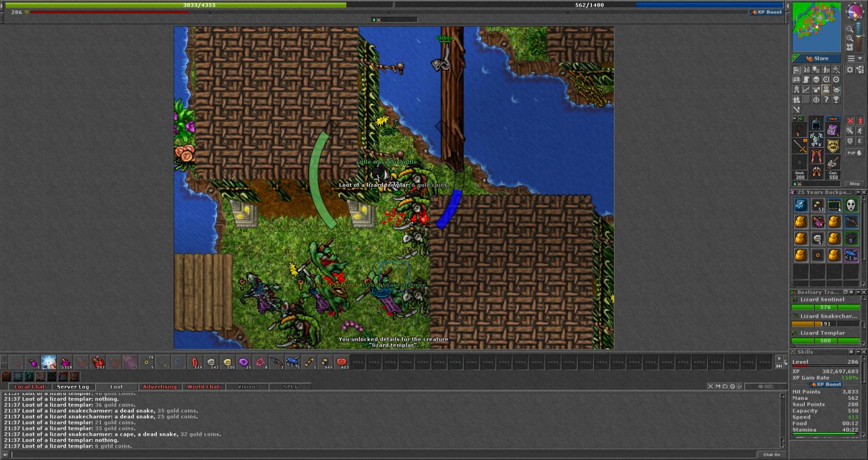Image resolution: width=868 pixels, height=460 pixels.
Task: Click the red legs equipment slot
Action: (x=816, y=155)
